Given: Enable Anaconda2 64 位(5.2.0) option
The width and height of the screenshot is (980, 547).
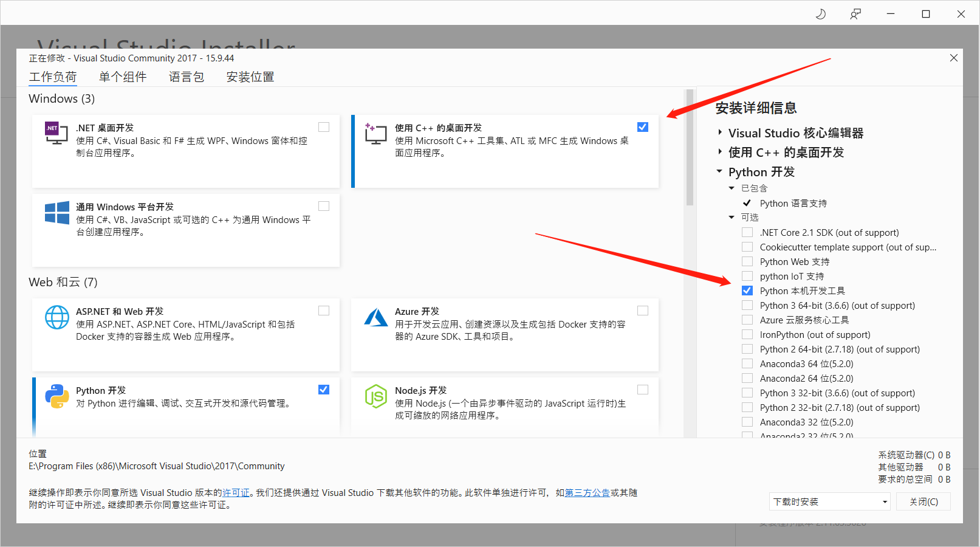Looking at the screenshot, I should coord(747,378).
